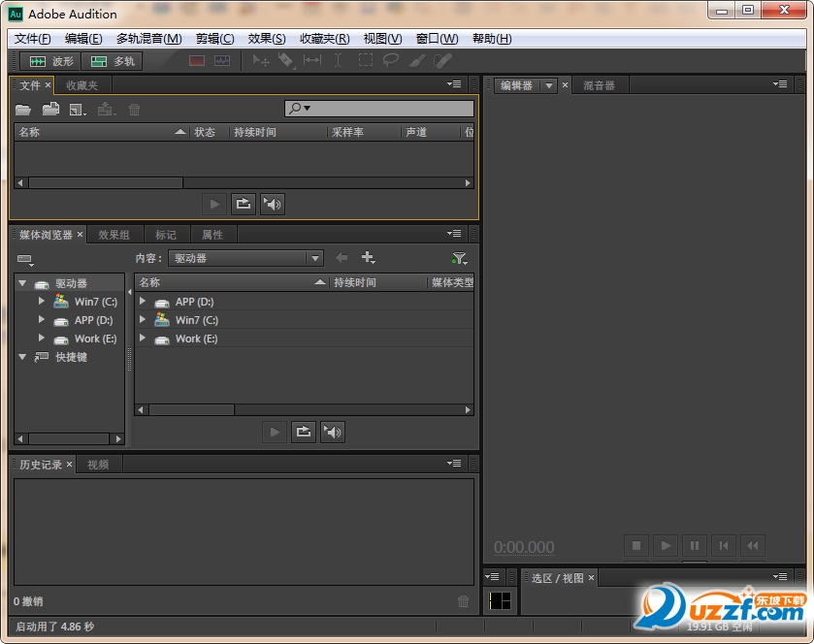Select the Razor tool
814x644 pixels.
[x=286, y=61]
